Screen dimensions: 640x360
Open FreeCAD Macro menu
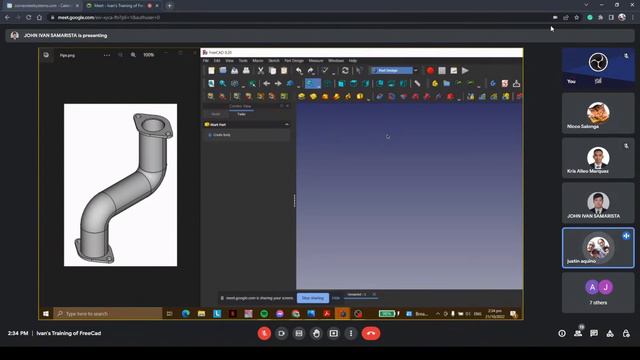point(258,60)
